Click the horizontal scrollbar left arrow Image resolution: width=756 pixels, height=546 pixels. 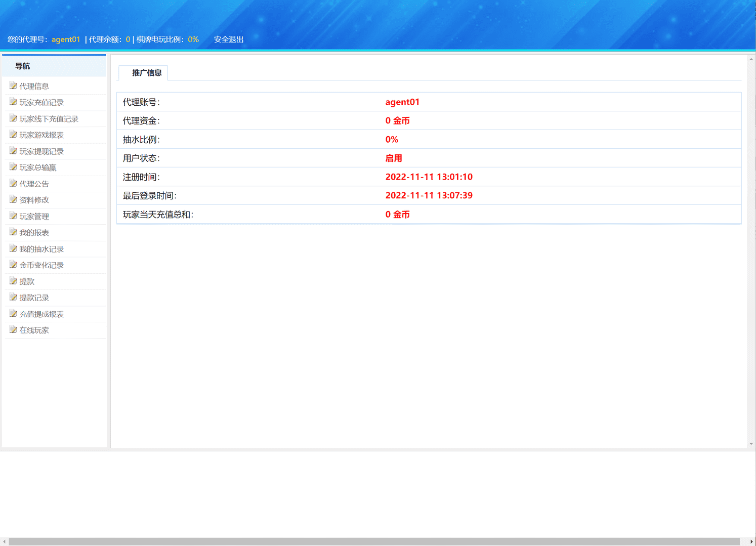4,541
